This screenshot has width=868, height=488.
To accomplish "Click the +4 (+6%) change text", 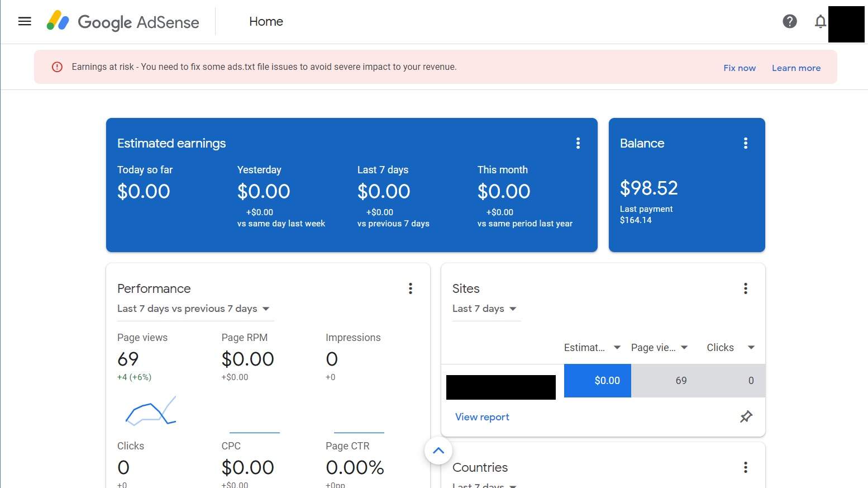I will [x=134, y=377].
